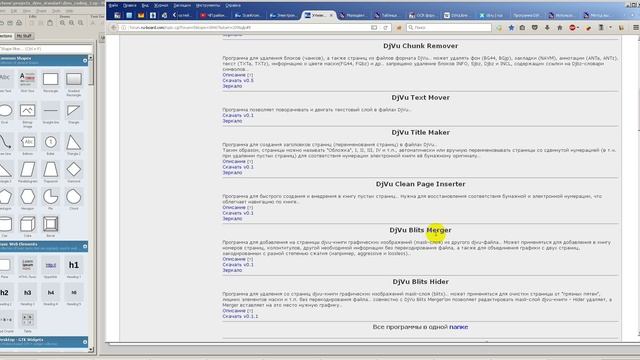This screenshot has width=640, height=360.
Task: Select the Gradient Rectangle shape in Pencil
Action: (x=74, y=79)
